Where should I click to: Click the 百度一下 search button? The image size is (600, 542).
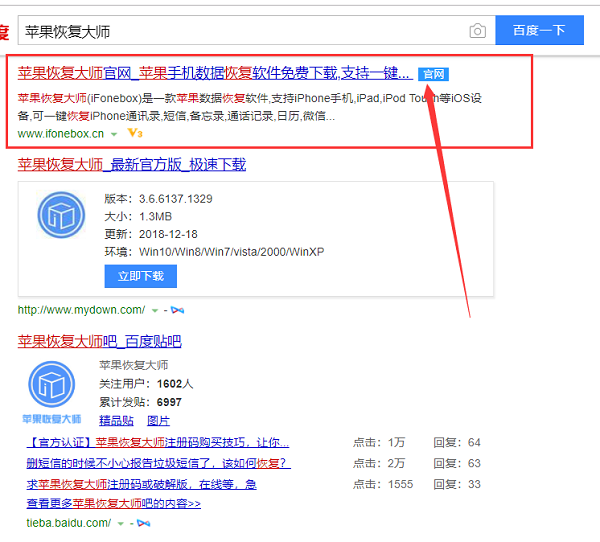[539, 30]
